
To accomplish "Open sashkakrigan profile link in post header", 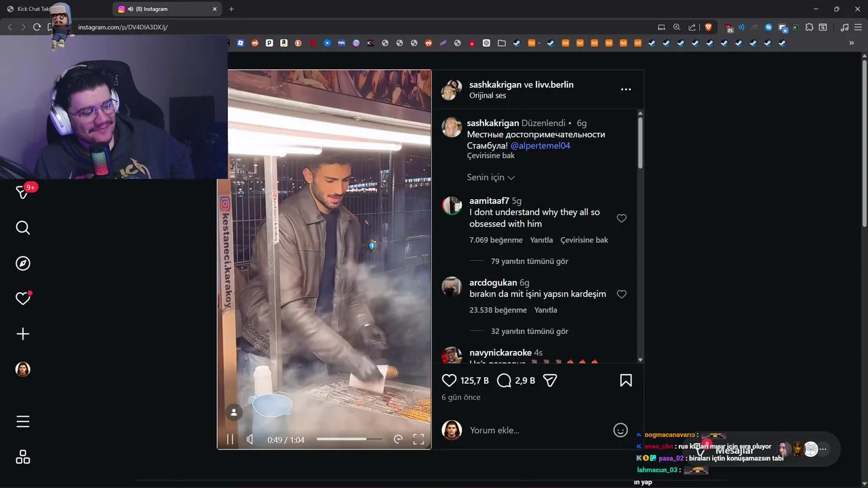I will 495,85.
